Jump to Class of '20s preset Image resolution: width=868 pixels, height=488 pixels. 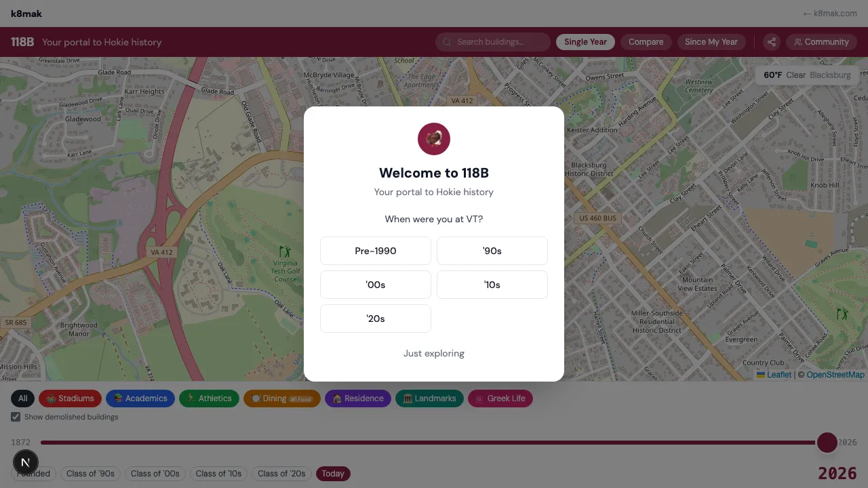click(x=281, y=474)
